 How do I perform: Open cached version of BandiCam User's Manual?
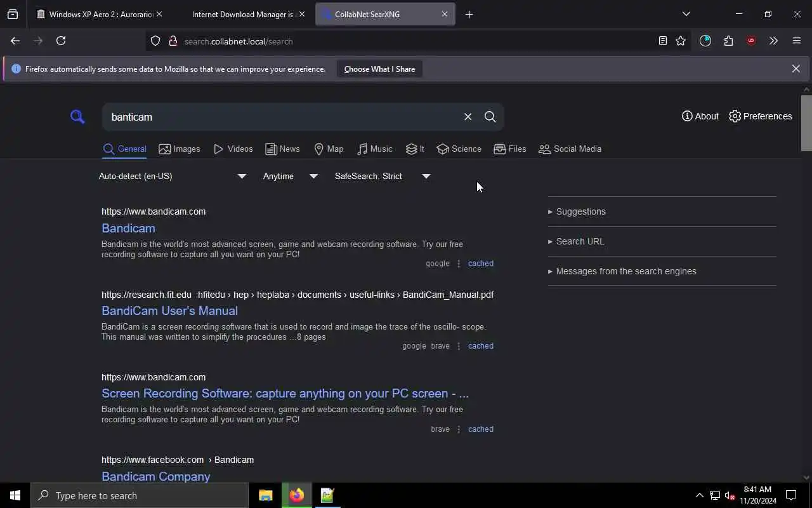coord(480,346)
